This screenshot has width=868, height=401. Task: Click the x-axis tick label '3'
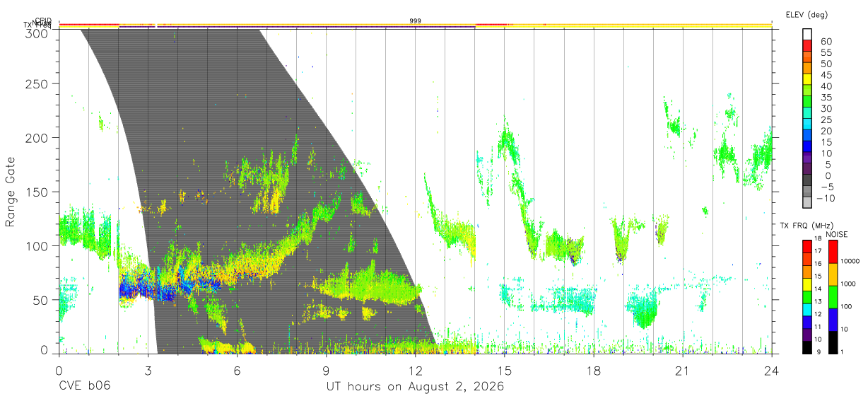148,370
